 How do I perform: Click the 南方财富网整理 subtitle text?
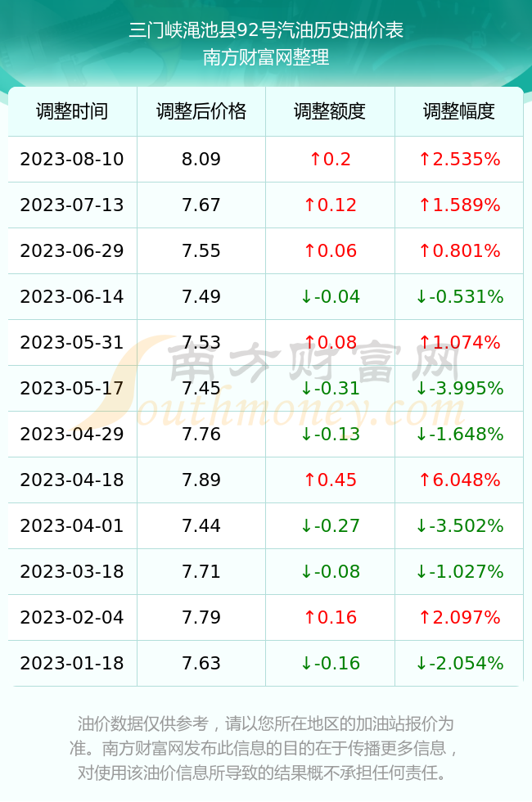(266, 56)
